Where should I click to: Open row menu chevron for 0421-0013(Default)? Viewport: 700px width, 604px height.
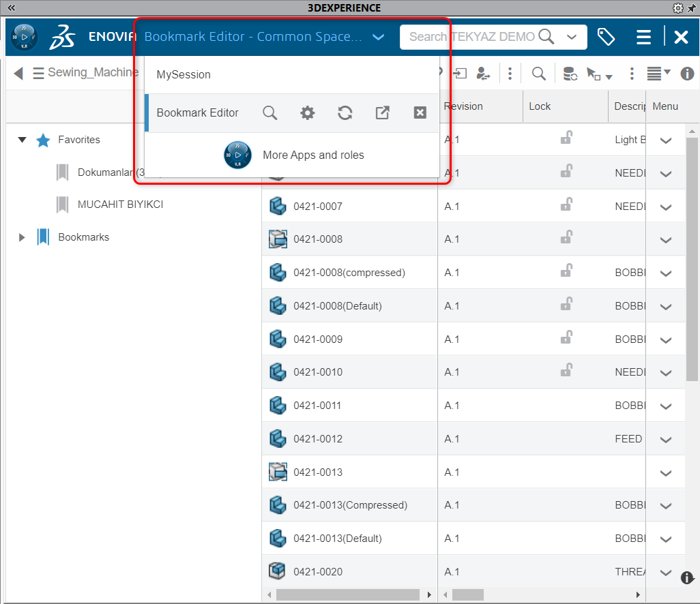(x=666, y=539)
